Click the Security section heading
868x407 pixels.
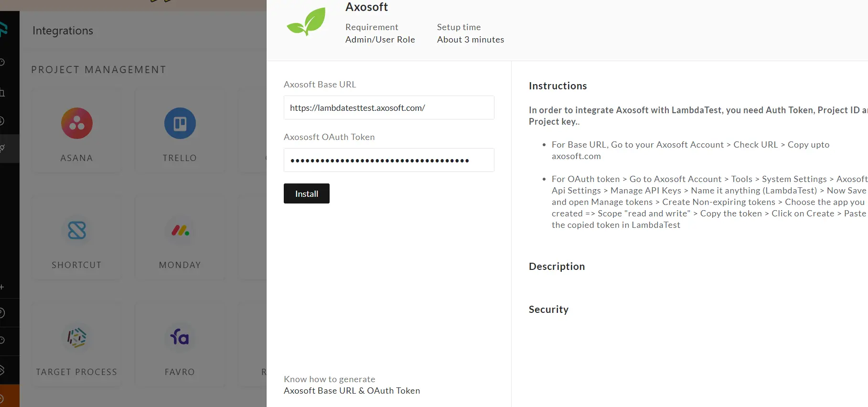point(548,310)
